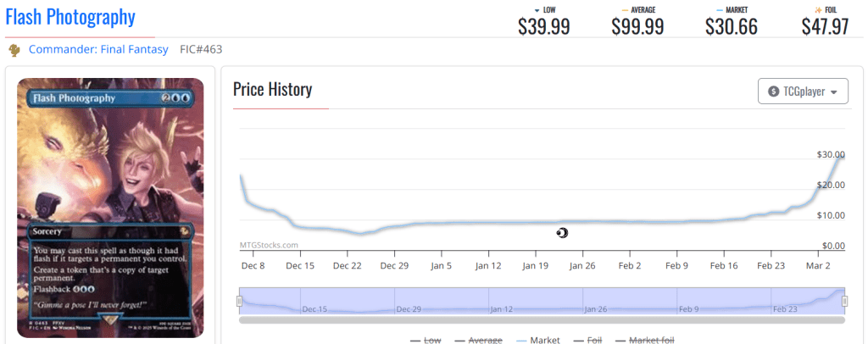Select the Price History tab heading

tap(272, 89)
